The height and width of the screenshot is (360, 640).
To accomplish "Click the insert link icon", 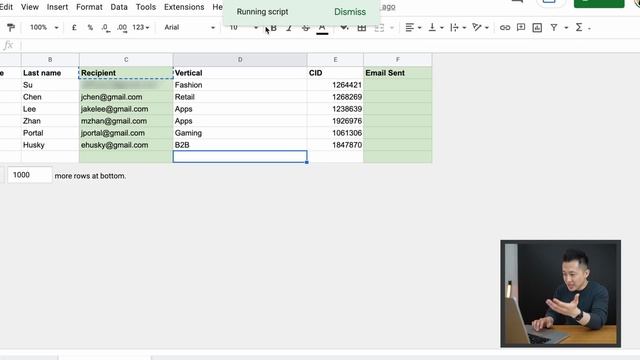I will (505, 27).
